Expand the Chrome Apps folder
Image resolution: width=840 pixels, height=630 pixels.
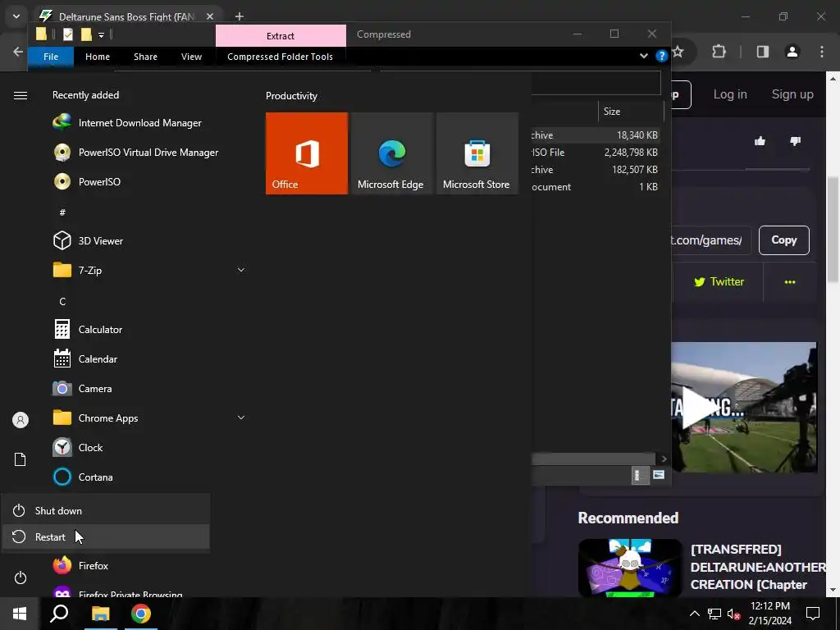[241, 418]
